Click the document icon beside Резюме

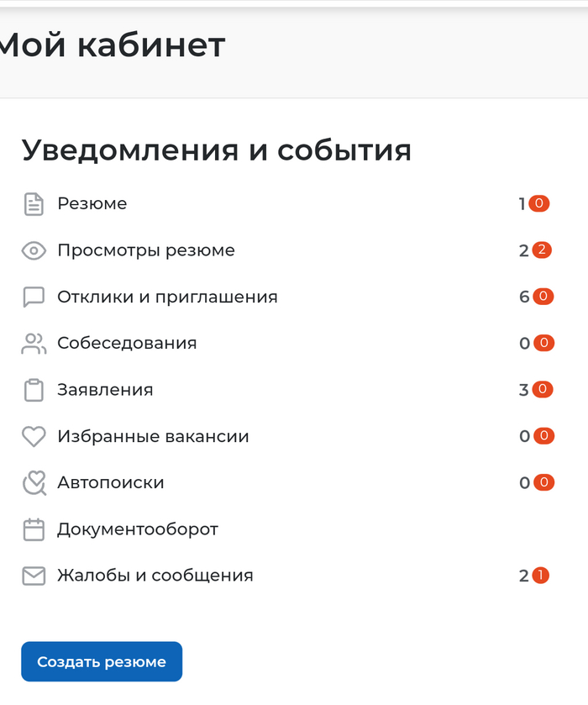point(33,204)
